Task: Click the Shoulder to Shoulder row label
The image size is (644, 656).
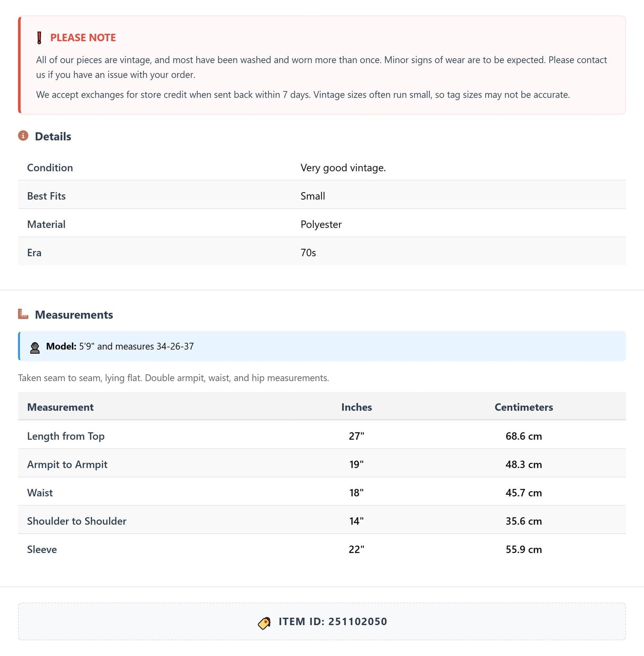Action: pyautogui.click(x=77, y=521)
